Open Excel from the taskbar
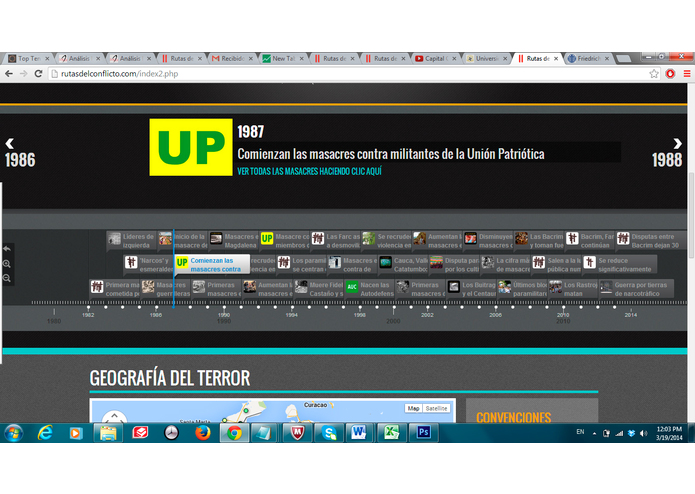The image size is (695, 494). [x=392, y=432]
